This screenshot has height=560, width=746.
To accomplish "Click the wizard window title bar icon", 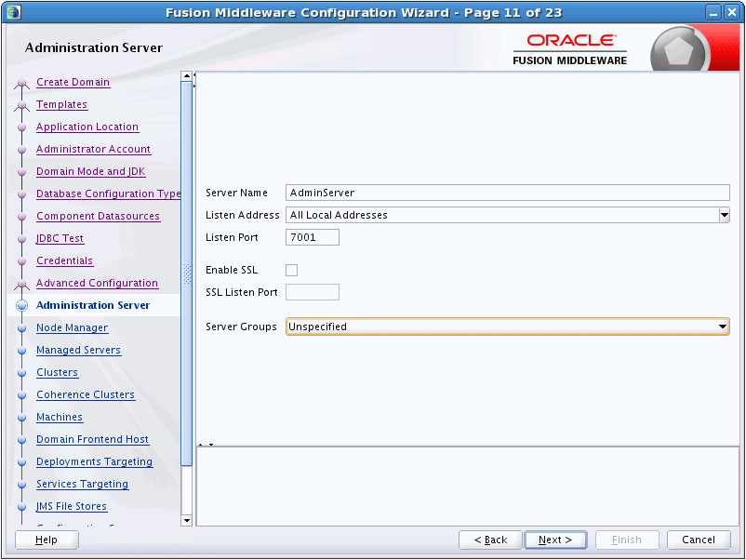I will (x=14, y=12).
